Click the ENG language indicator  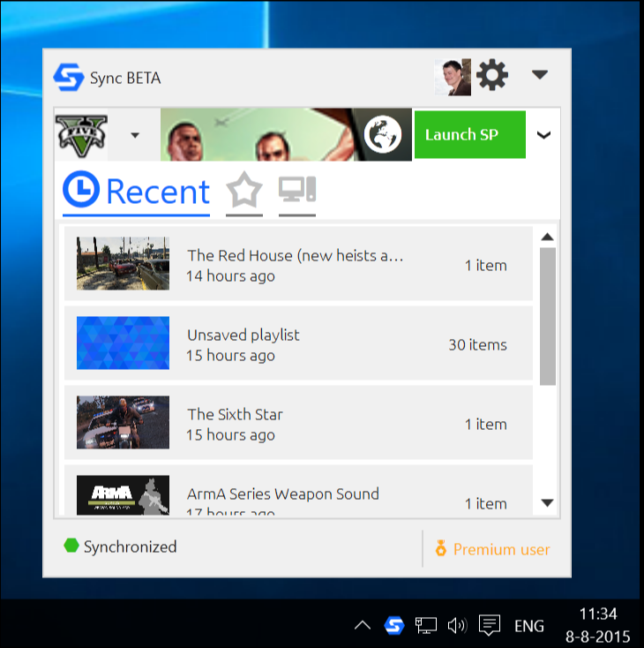[529, 626]
